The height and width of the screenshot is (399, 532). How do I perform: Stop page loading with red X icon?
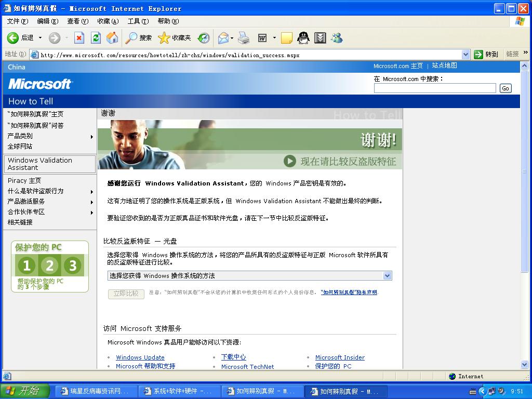[x=79, y=37]
